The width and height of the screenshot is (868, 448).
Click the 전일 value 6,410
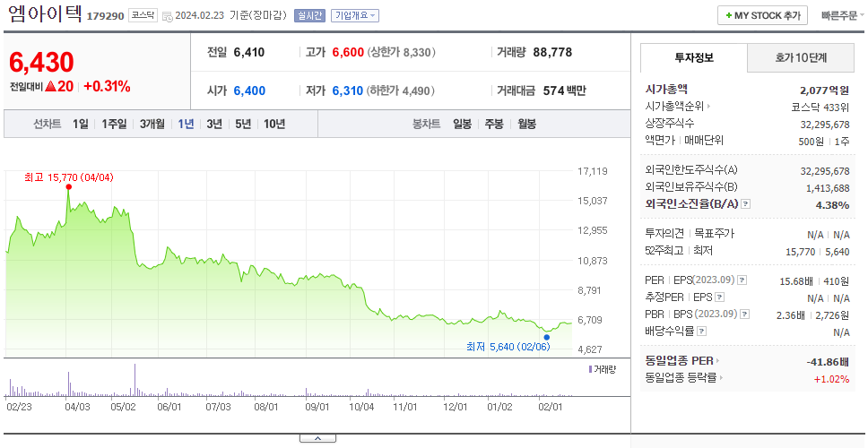click(x=249, y=53)
